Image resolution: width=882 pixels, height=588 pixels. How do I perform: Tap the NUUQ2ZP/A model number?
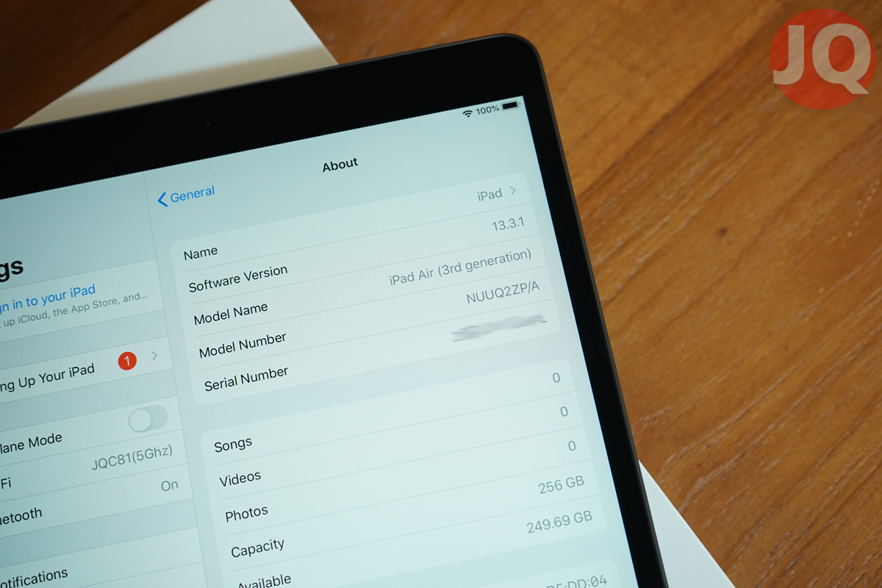(503, 291)
